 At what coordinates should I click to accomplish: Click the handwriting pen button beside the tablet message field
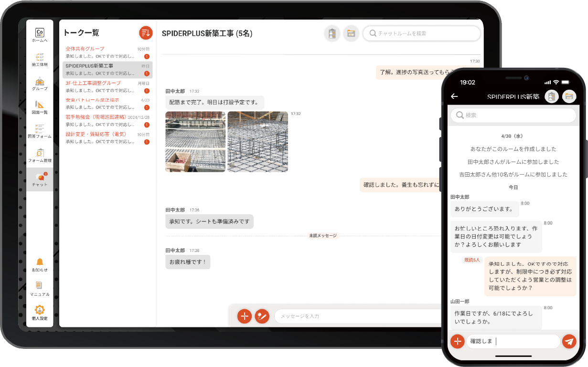click(262, 316)
